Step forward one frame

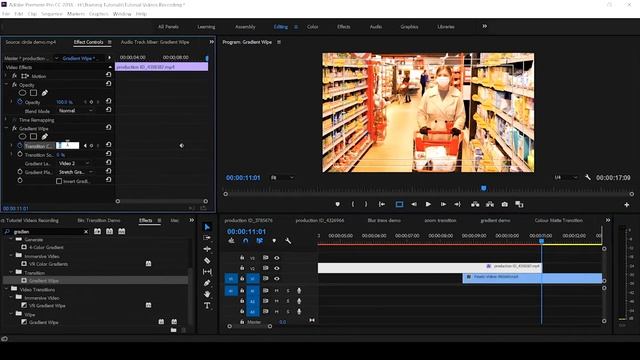click(443, 204)
